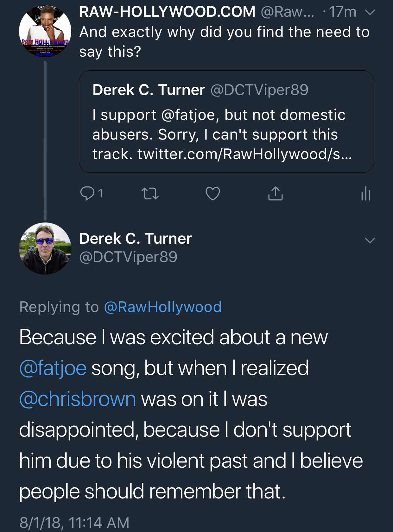Tap the reply speech bubble icon
This screenshot has height=532, width=393.
[87, 193]
